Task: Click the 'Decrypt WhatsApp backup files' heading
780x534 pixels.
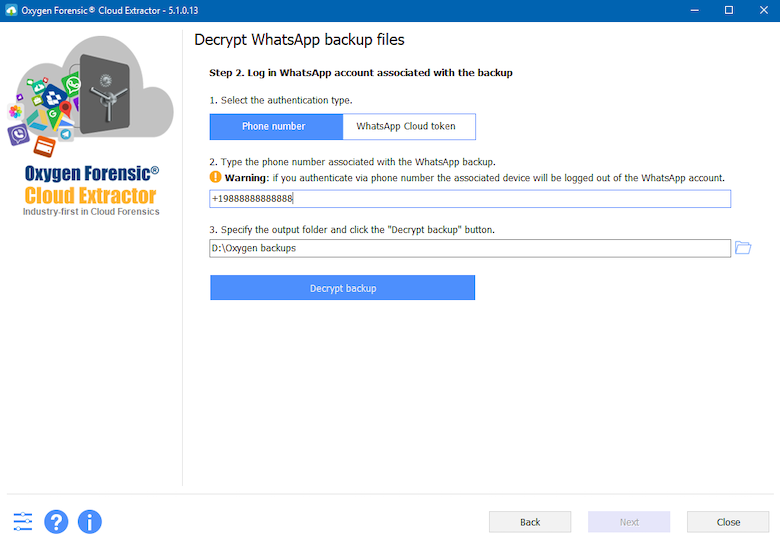Action: [299, 40]
